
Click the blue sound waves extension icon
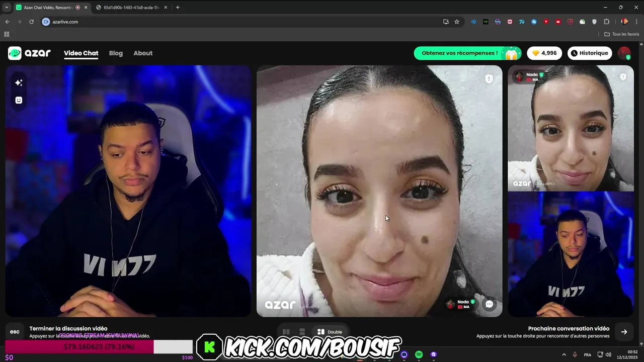point(473,22)
